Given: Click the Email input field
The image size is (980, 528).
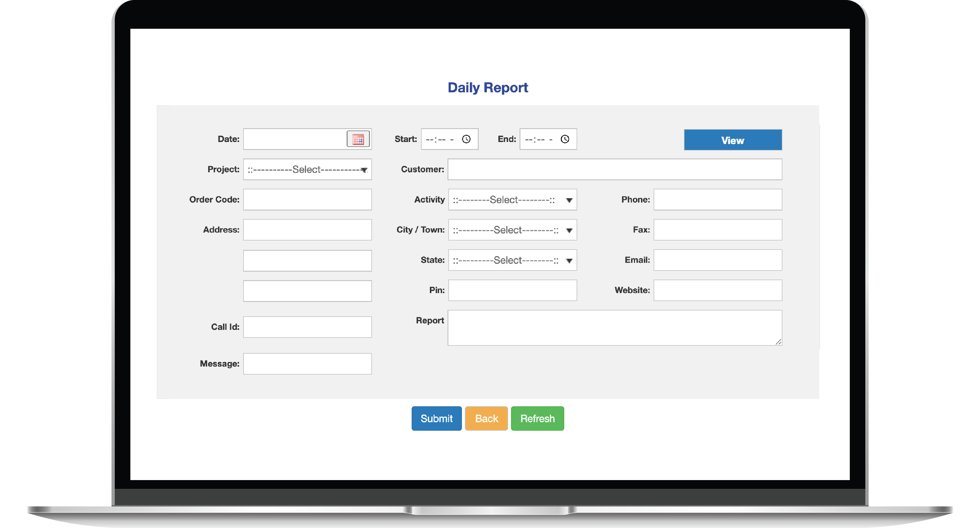Looking at the screenshot, I should [x=717, y=260].
